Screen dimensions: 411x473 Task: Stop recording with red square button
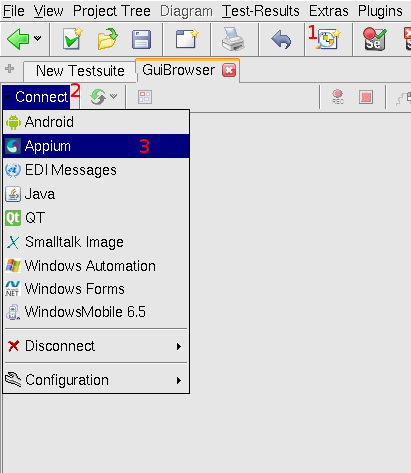coord(366,97)
